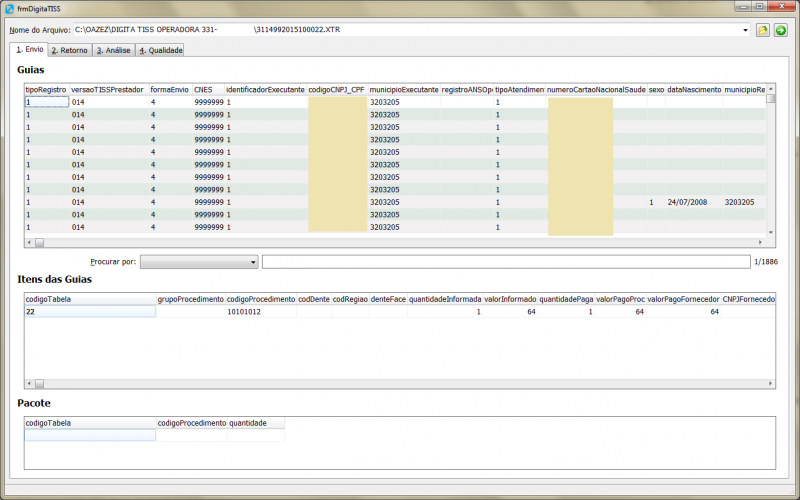Click the grupoProcedimento column header

(191, 299)
